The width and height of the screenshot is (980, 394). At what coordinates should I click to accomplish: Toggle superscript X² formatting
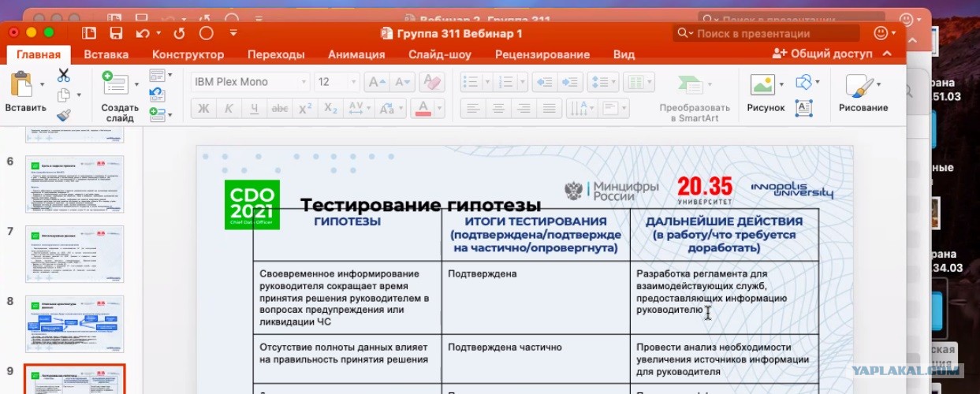[305, 109]
